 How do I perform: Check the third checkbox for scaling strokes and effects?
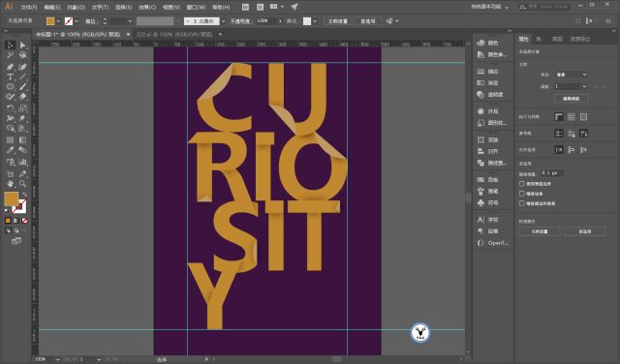[x=522, y=203]
